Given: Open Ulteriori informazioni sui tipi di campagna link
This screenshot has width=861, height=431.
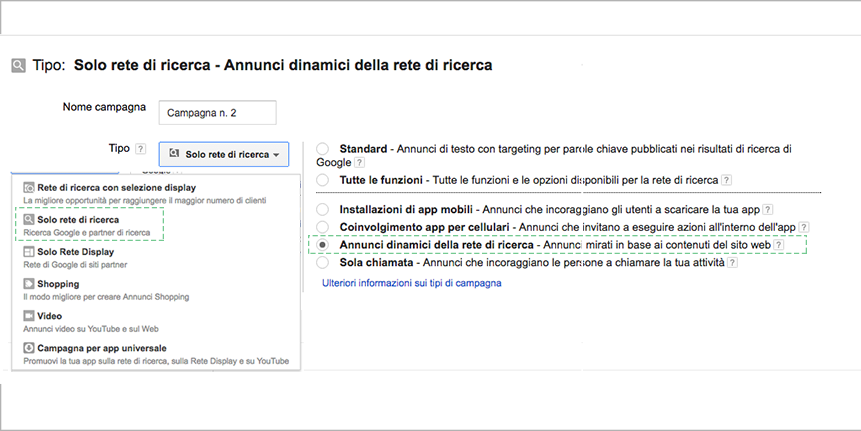Looking at the screenshot, I should [411, 283].
